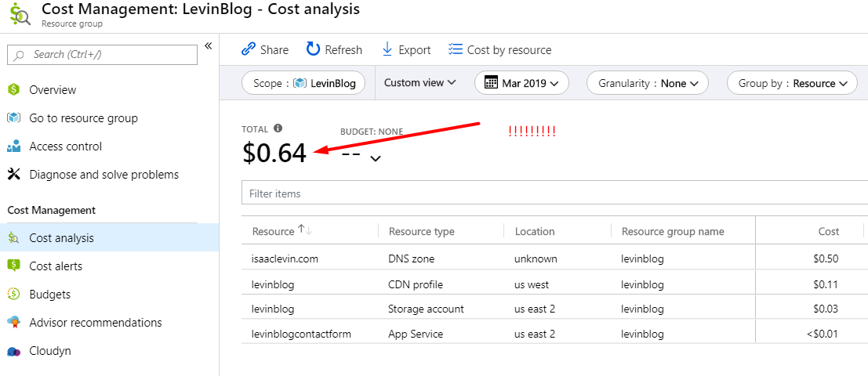
Task: Click the Cloudyn sidebar icon
Action: [x=13, y=351]
